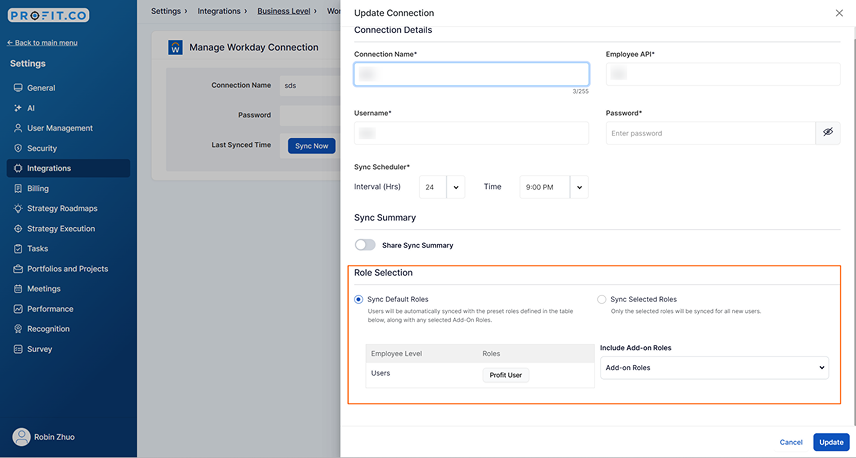Go back to main menu link
The height and width of the screenshot is (458, 856).
42,43
